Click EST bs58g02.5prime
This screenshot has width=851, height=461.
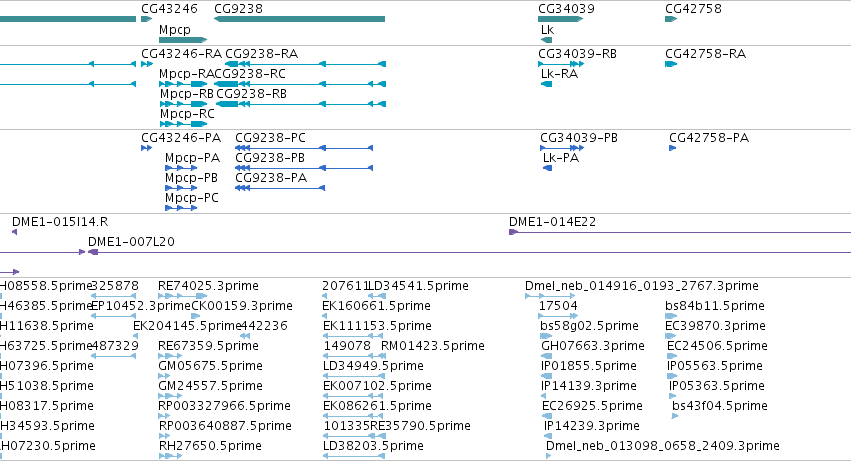(x=589, y=326)
